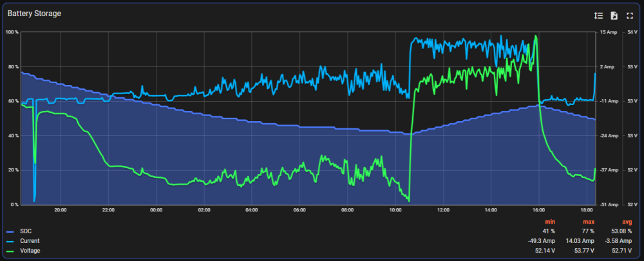This screenshot has height=261, width=644.
Task: Click the 06:00 time axis label
Action: 299,209
